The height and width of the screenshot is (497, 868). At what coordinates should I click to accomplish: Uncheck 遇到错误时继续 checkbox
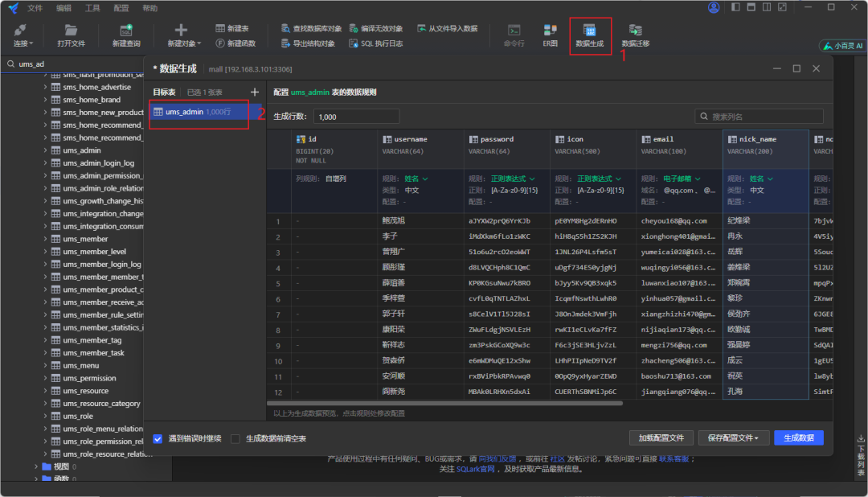pyautogui.click(x=158, y=439)
